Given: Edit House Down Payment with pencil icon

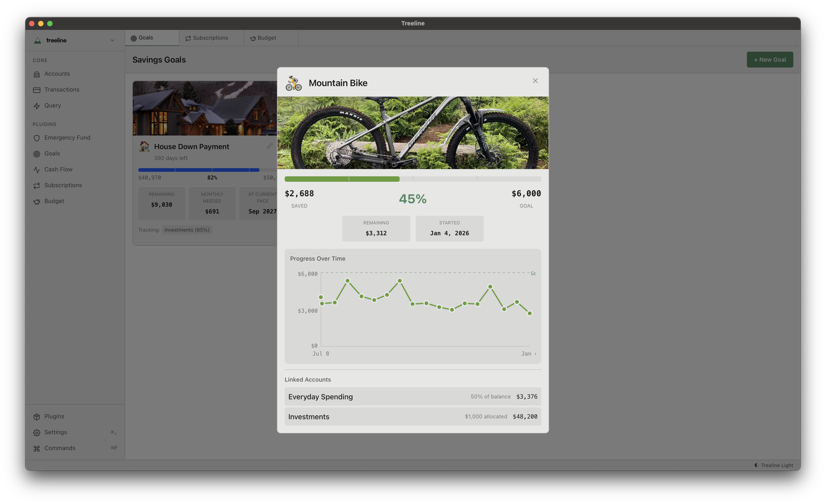Looking at the screenshot, I should click(270, 146).
